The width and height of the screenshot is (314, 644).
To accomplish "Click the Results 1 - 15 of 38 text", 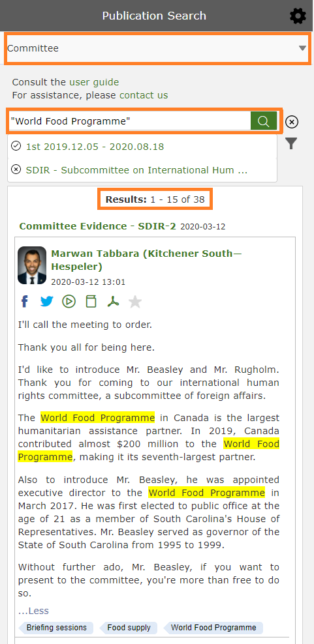I will click(x=155, y=199).
